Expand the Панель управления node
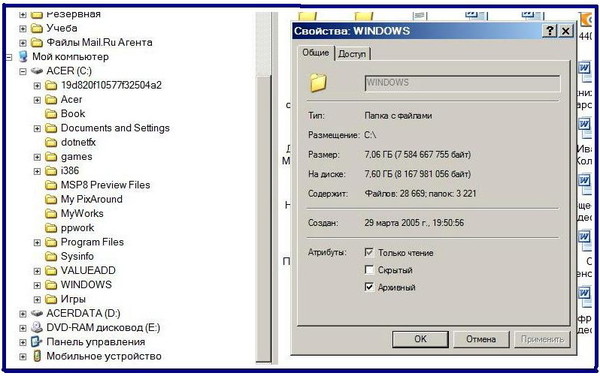The image size is (600, 376). (23, 342)
